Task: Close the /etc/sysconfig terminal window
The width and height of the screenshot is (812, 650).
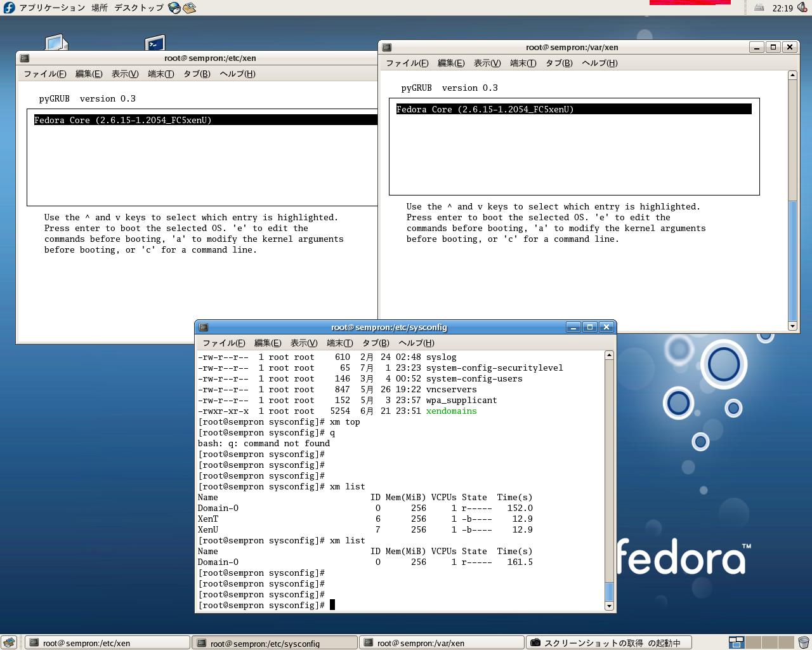Action: pyautogui.click(x=606, y=327)
